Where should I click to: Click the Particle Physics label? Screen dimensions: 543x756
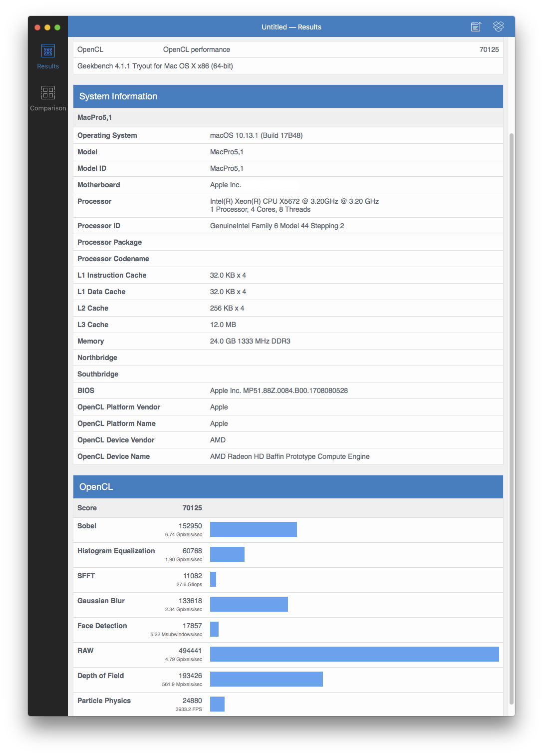click(104, 701)
